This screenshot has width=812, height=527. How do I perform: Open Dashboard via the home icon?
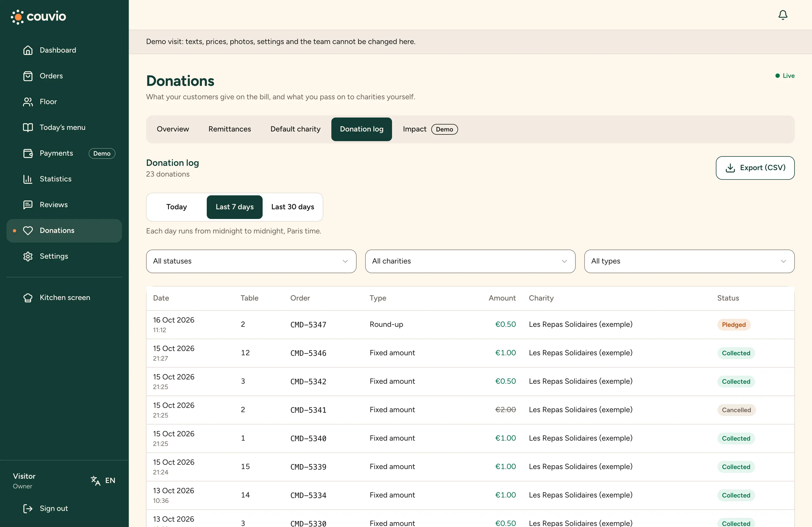[x=28, y=50]
